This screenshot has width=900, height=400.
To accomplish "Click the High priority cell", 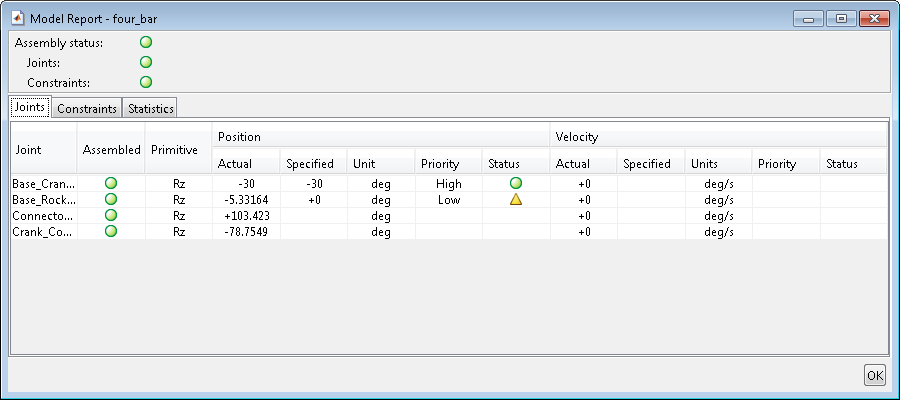I will pos(448,184).
